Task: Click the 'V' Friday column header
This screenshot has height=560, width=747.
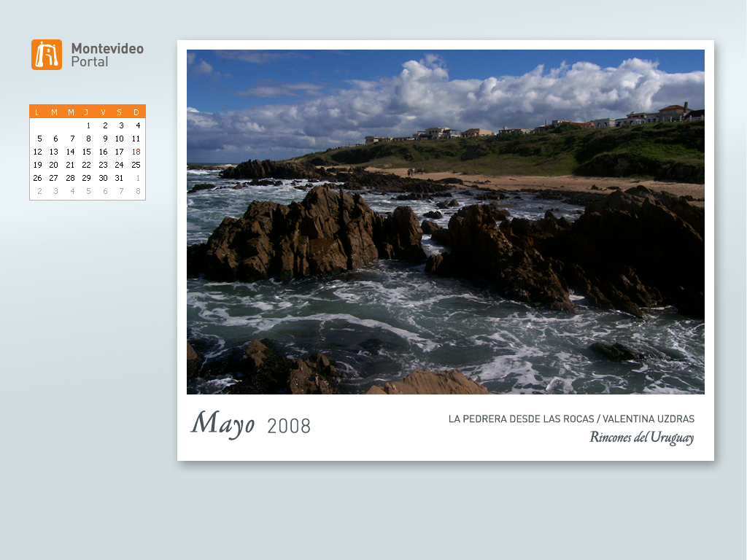Action: [103, 112]
